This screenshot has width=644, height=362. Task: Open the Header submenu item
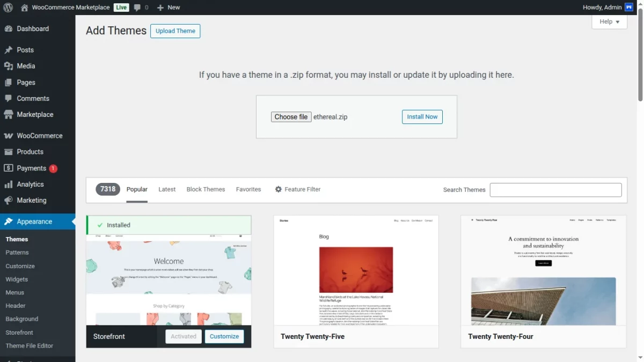(x=16, y=306)
